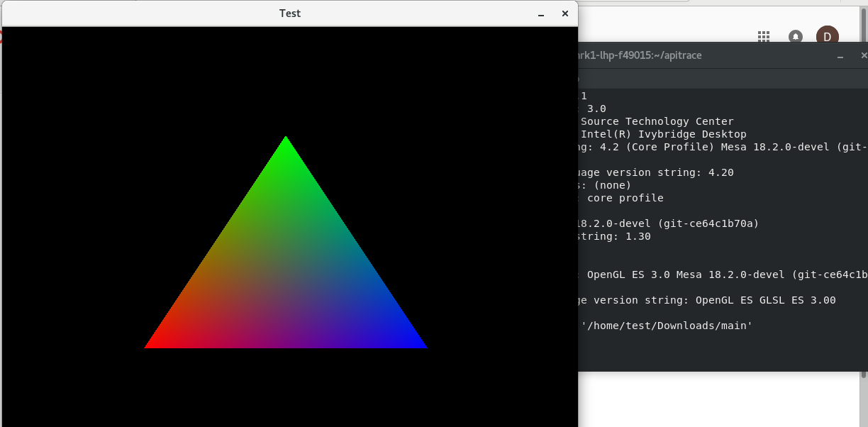Click the center of the gradient triangle
This screenshot has width=868, height=427.
pos(286,277)
